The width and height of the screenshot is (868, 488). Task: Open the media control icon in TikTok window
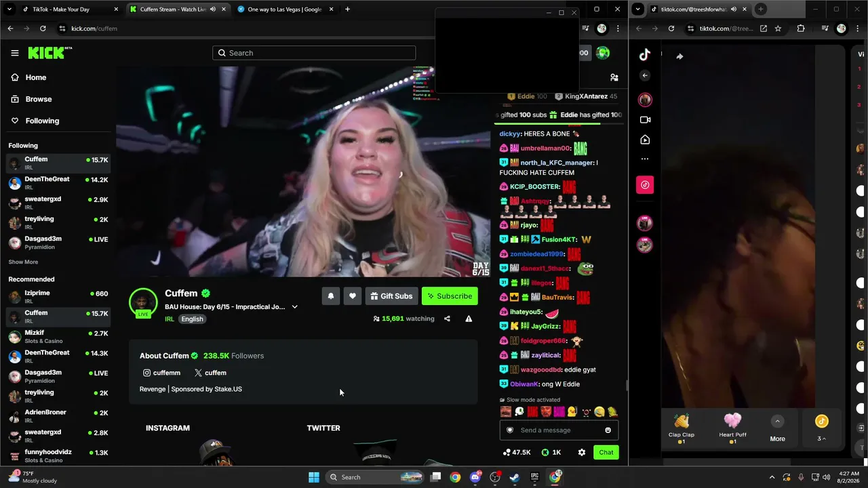tap(825, 28)
